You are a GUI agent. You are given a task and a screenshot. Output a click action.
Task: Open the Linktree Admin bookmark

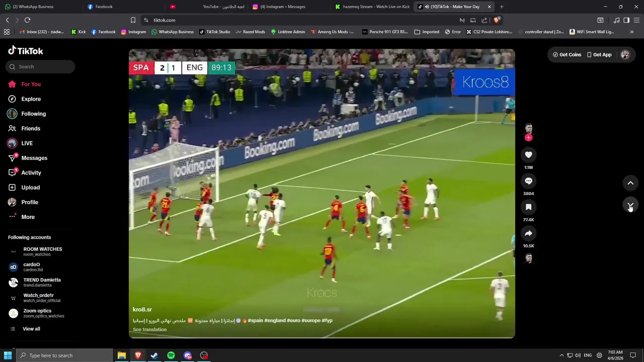pyautogui.click(x=288, y=32)
